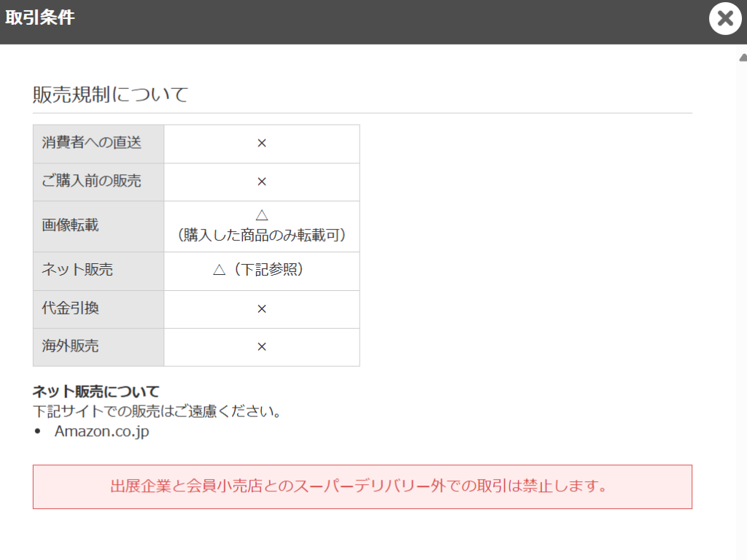Screen dimensions: 747x560
Task: Select the 代金引換 row label
Action: point(70,308)
